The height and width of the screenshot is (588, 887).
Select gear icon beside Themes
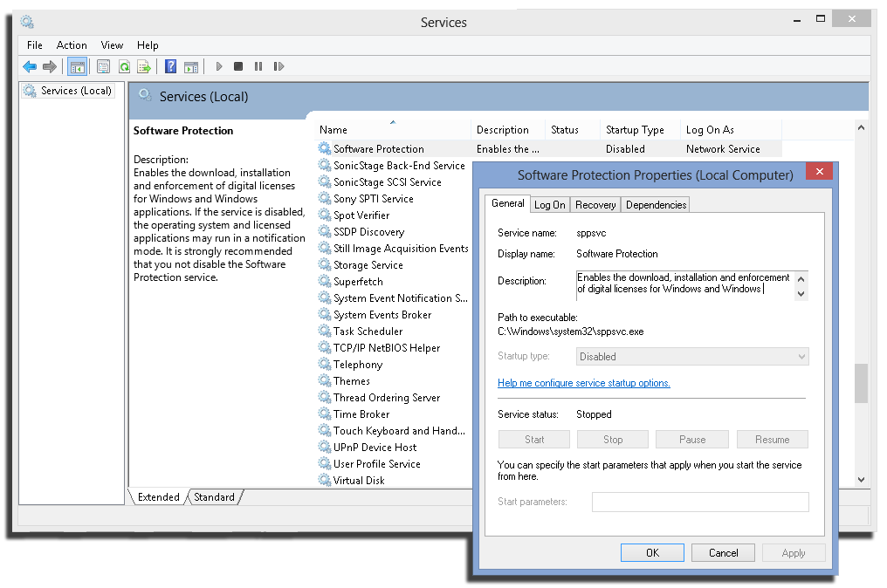pos(324,380)
